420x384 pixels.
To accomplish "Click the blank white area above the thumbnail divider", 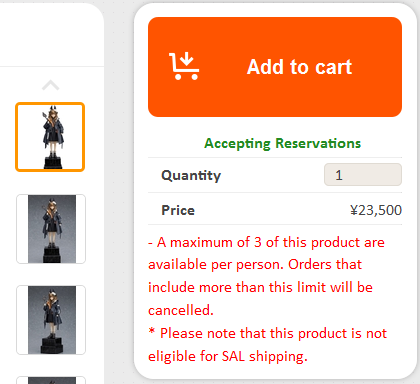I will pos(50,35).
